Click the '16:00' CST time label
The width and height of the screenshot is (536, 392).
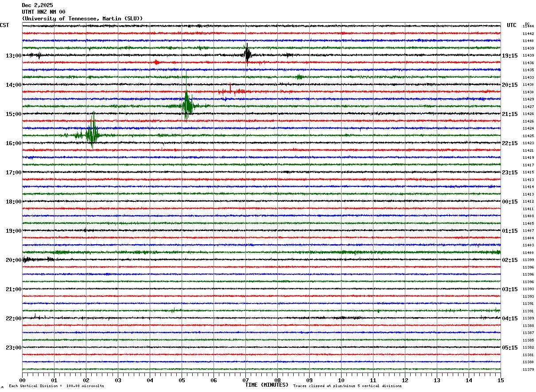(13, 143)
